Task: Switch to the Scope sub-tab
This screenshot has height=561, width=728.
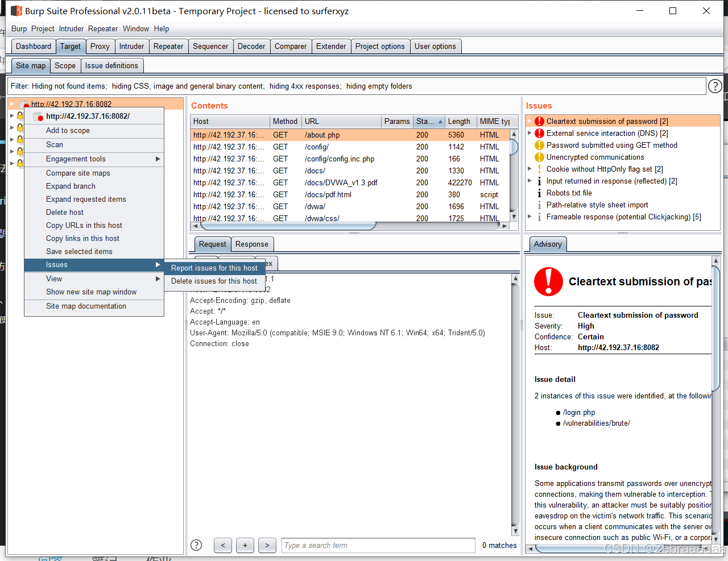Action: [x=65, y=65]
